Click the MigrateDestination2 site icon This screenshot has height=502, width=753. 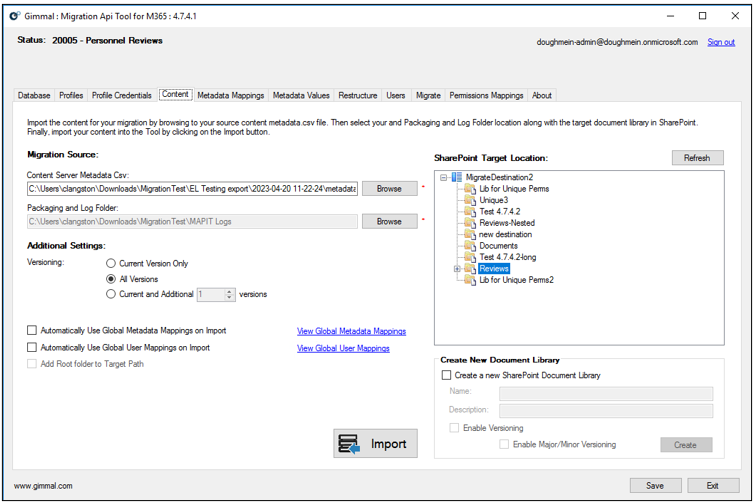(457, 177)
